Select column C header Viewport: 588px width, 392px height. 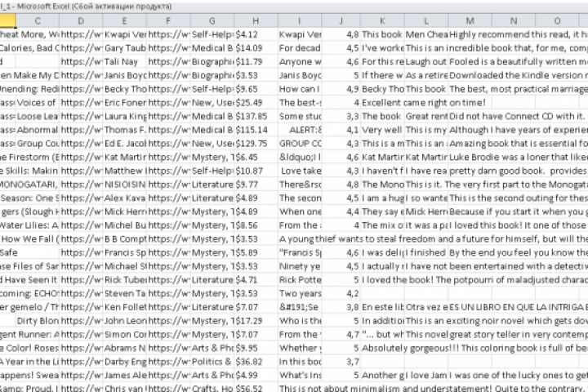(x=37, y=21)
